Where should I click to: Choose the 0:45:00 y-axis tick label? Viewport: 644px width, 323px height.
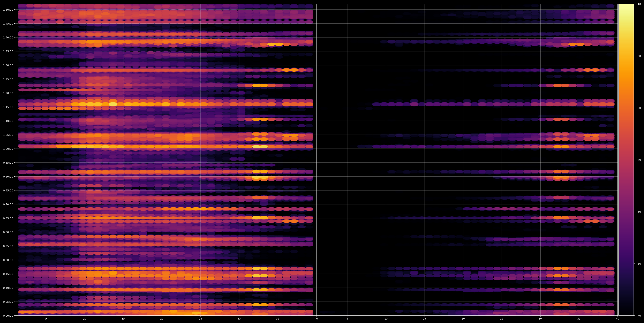8,190
